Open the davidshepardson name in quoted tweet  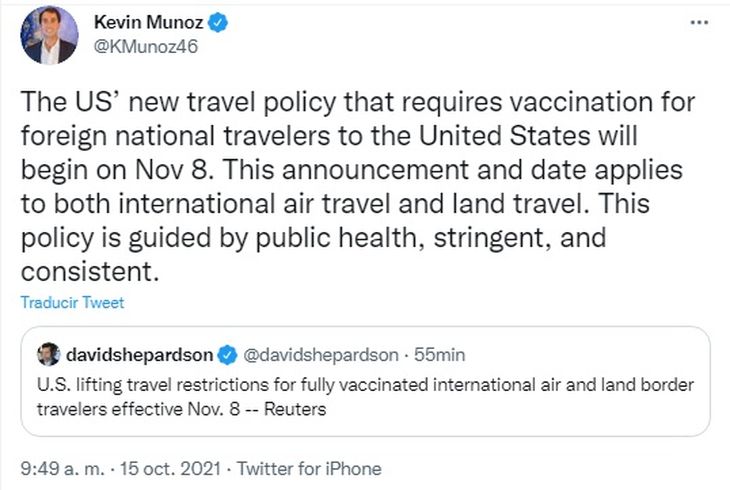[x=139, y=354]
